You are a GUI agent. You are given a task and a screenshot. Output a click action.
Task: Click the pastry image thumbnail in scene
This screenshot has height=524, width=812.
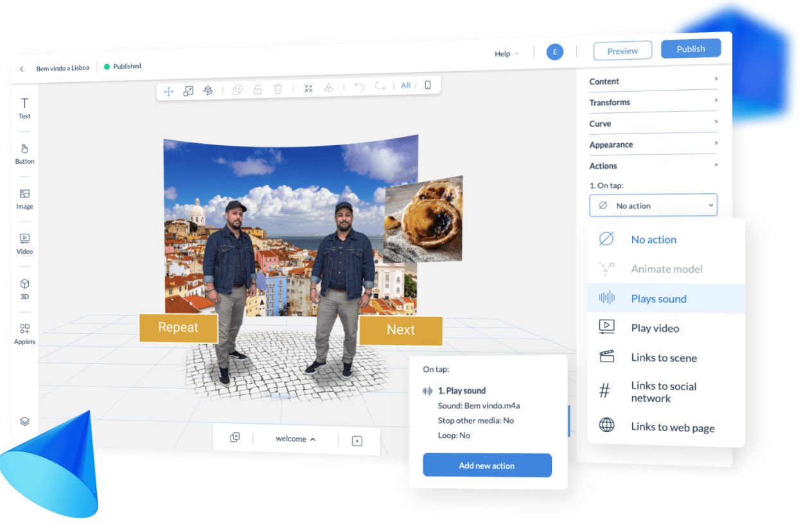click(423, 220)
